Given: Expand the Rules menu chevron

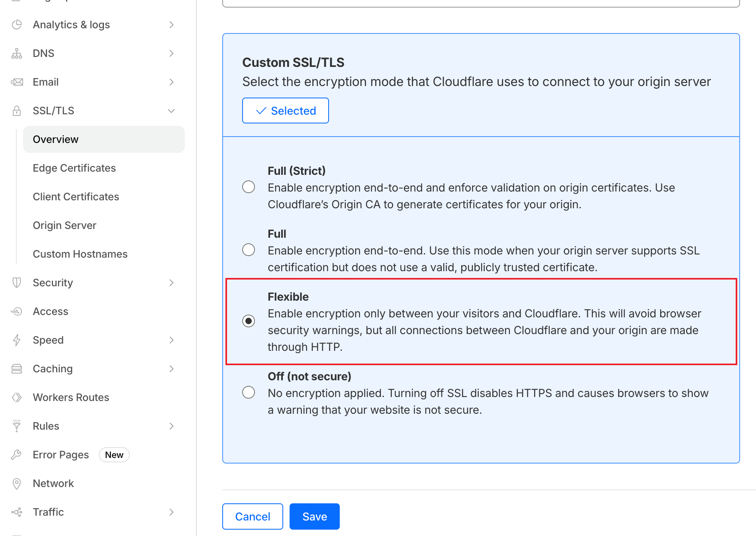Looking at the screenshot, I should coord(171,426).
